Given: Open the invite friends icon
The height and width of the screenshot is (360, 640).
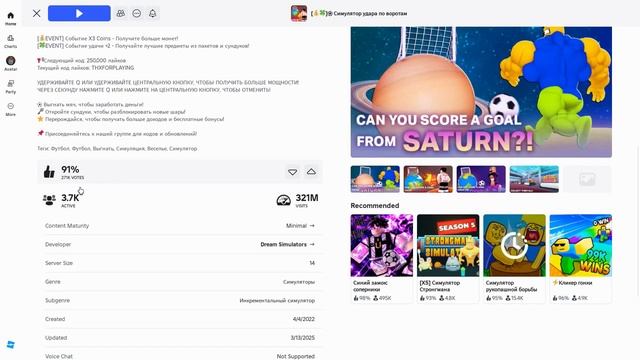Looking at the screenshot, I should pos(121,13).
